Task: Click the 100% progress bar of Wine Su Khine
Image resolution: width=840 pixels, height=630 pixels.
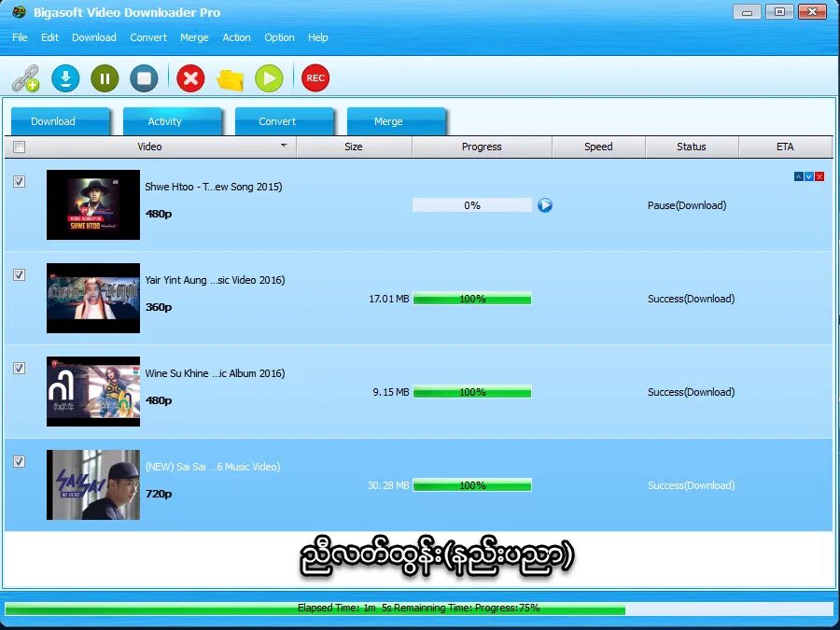Action: [x=472, y=392]
